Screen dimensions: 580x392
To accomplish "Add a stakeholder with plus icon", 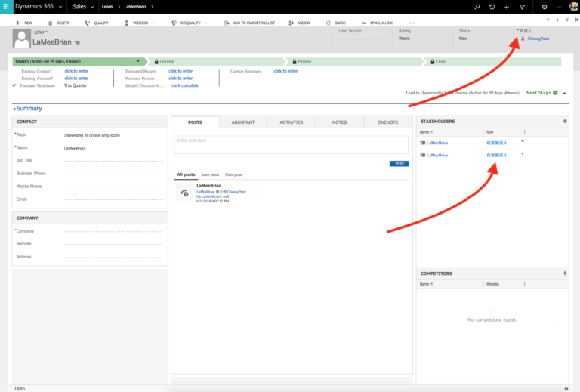I will 564,121.
